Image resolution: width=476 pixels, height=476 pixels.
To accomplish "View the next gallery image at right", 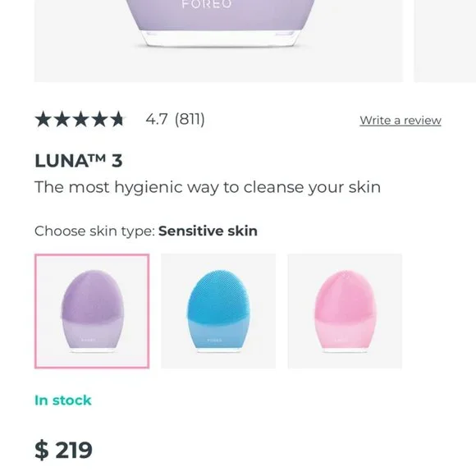I will (x=445, y=41).
